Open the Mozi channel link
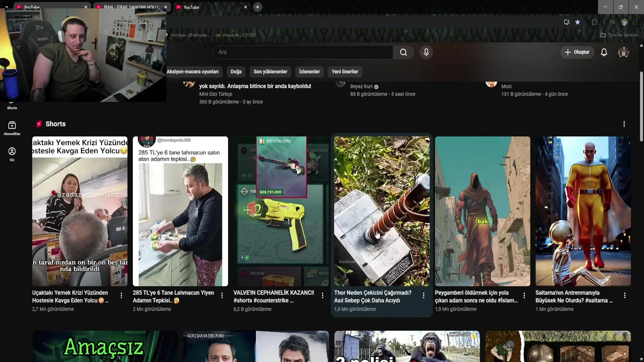Screen dimensions: 644x362 click(x=506, y=86)
